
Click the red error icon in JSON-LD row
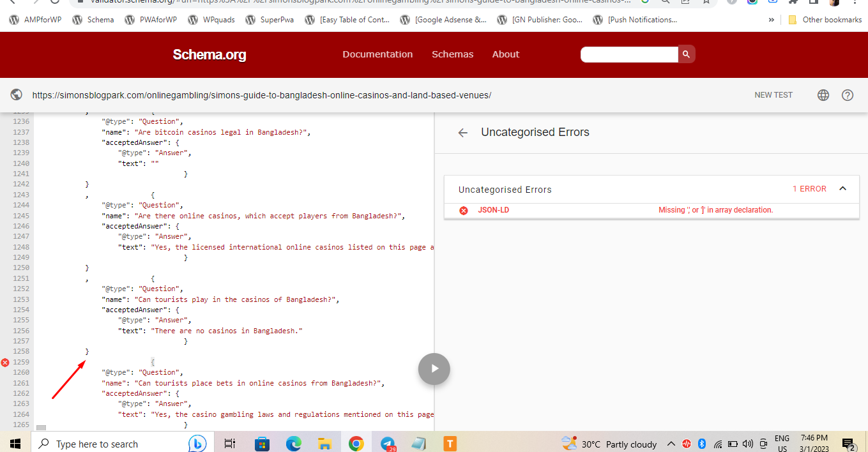[464, 211]
